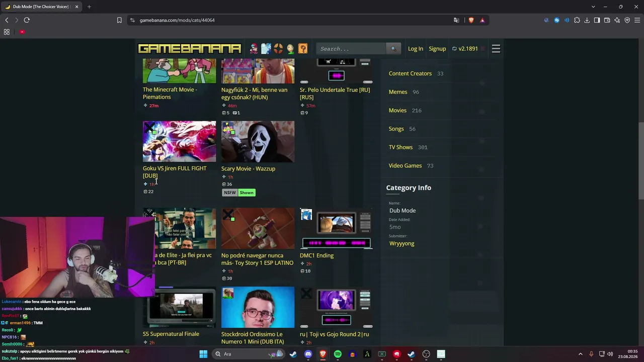
Task: Click the Signup link
Action: coord(437,49)
